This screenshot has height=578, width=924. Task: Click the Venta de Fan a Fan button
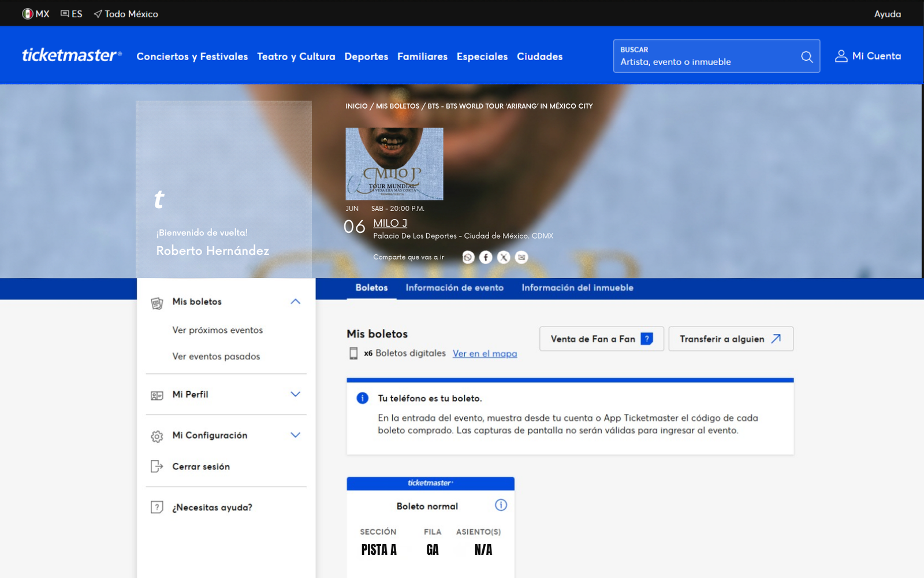coord(602,339)
